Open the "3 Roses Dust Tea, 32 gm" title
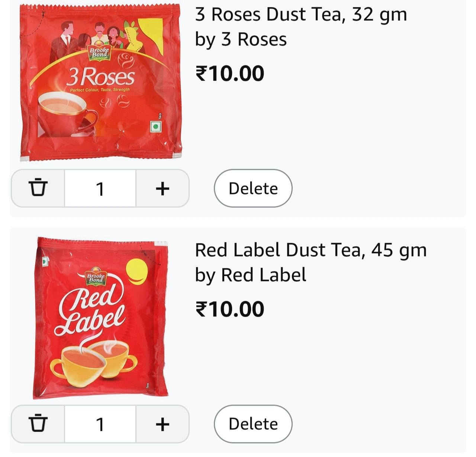Viewport: 476px width, 457px height. [x=301, y=15]
